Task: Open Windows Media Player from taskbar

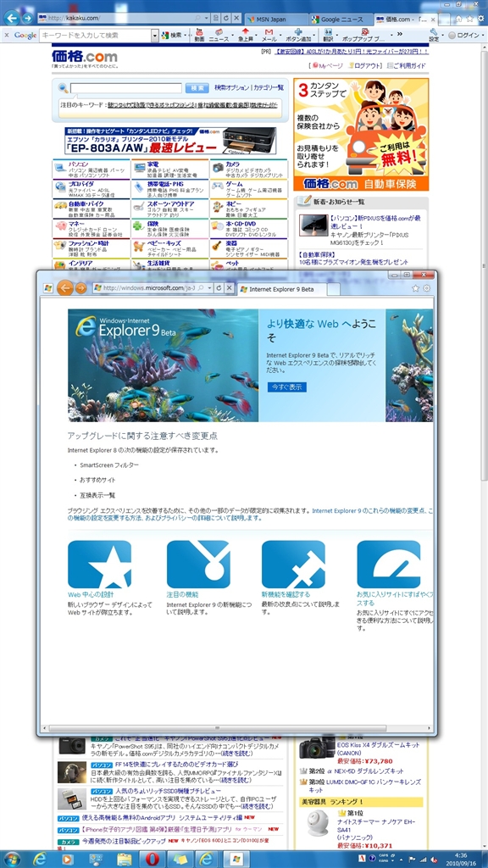Action: pyautogui.click(x=67, y=859)
